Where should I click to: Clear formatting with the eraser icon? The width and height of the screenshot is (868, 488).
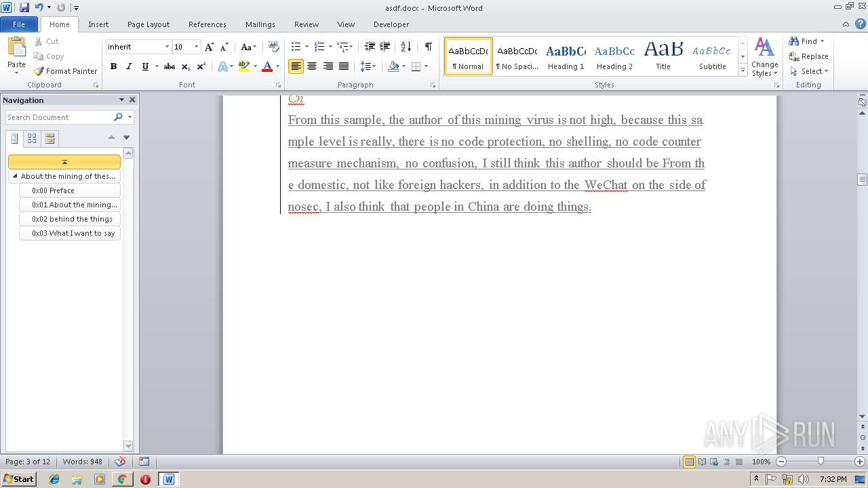[x=274, y=47]
